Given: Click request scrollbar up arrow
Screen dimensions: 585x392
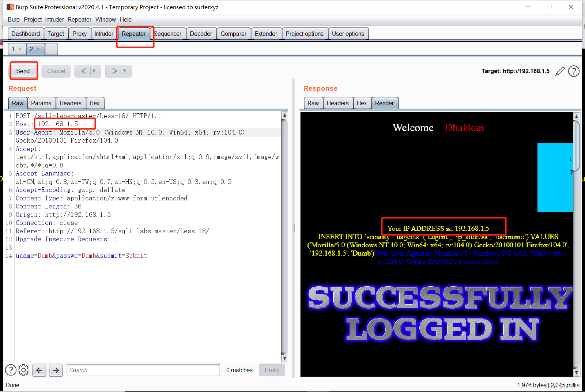Looking at the screenshot, I should pos(284,115).
